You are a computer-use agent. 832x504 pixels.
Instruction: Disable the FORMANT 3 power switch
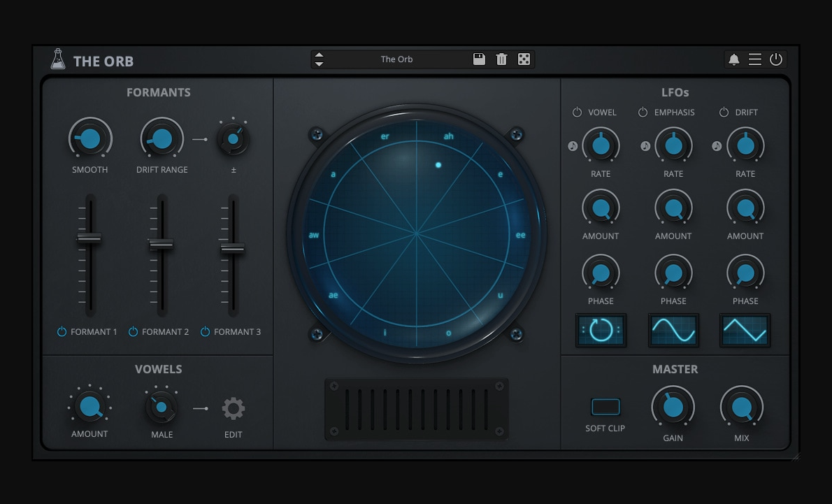coord(205,332)
